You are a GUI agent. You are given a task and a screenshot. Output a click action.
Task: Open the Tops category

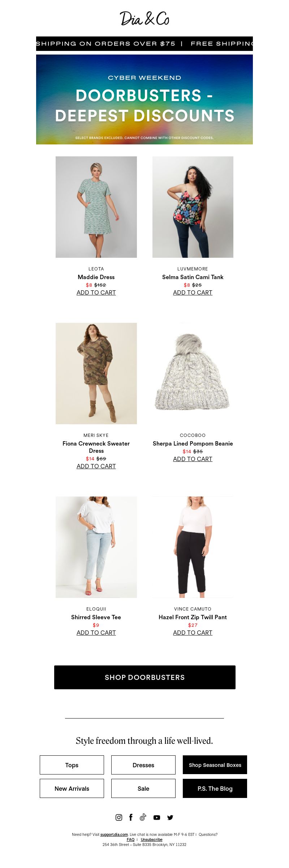72,765
